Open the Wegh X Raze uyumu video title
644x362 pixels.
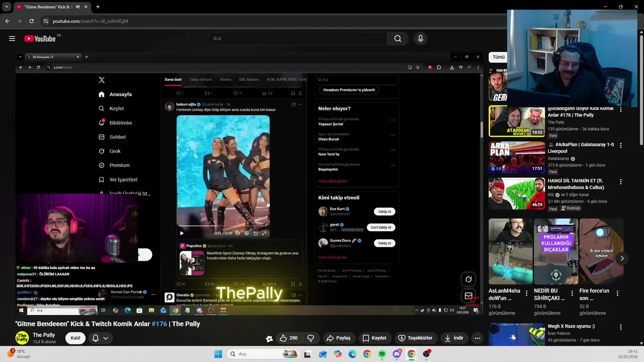(x=571, y=326)
